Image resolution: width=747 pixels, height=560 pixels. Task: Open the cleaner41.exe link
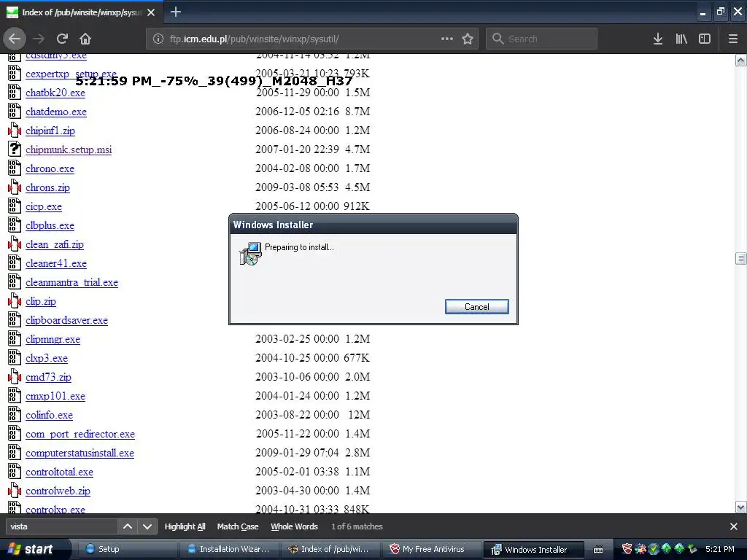click(x=56, y=263)
